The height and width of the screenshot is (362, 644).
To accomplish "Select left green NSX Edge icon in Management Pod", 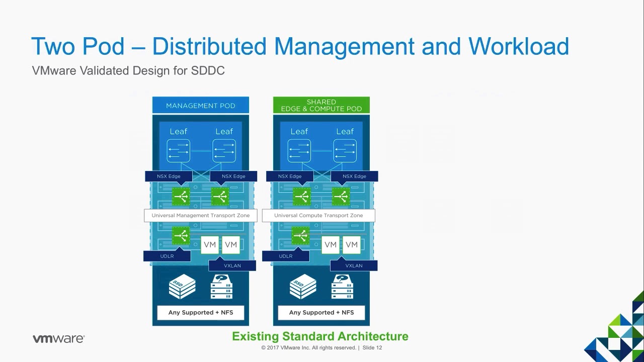I will [x=181, y=197].
